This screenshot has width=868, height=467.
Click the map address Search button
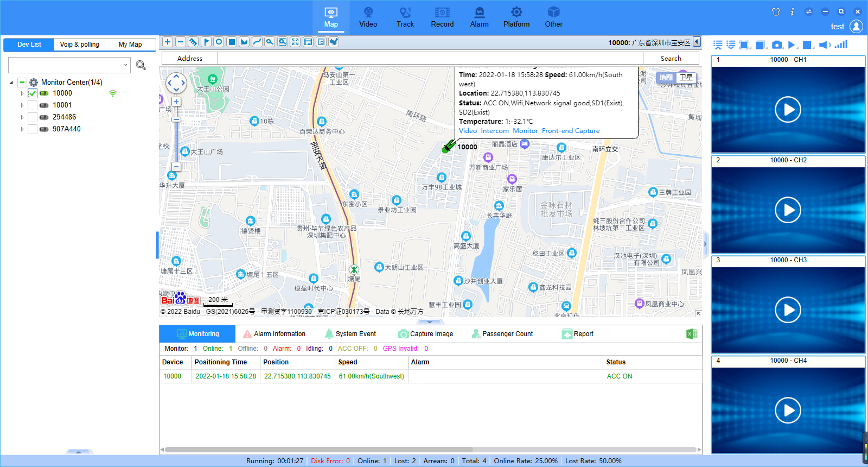[671, 59]
